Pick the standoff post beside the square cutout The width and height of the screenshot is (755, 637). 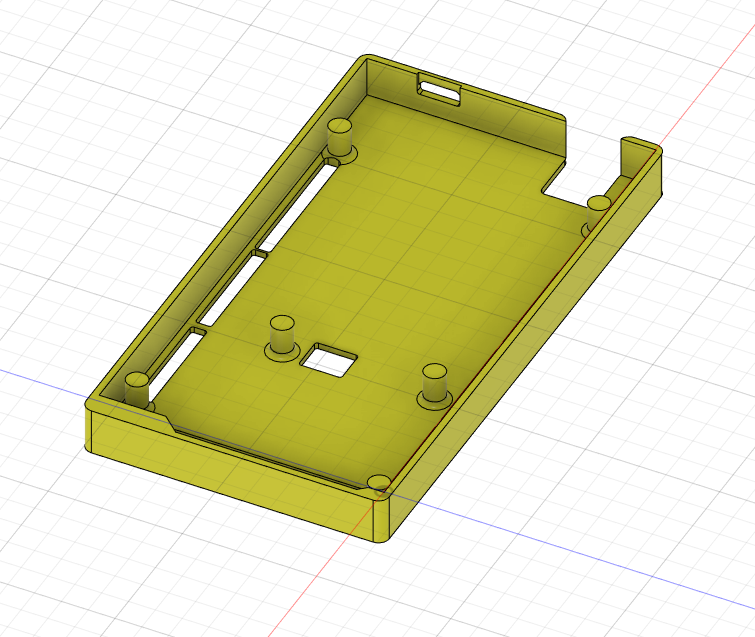(282, 338)
